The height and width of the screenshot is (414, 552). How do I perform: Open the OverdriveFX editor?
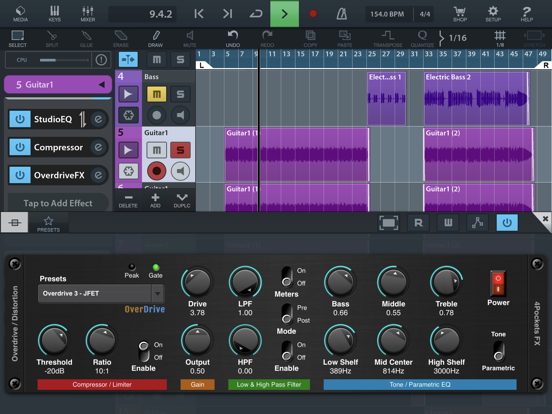pyautogui.click(x=98, y=175)
